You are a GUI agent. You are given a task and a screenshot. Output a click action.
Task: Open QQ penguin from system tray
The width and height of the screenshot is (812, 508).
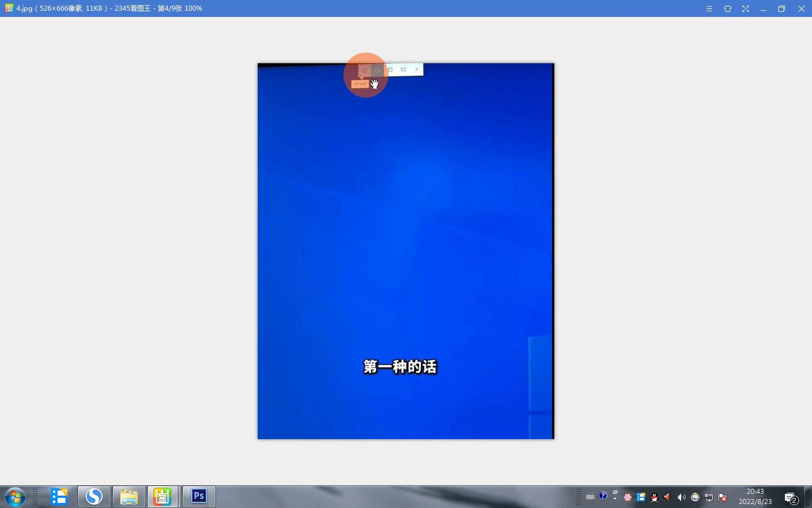tap(654, 497)
